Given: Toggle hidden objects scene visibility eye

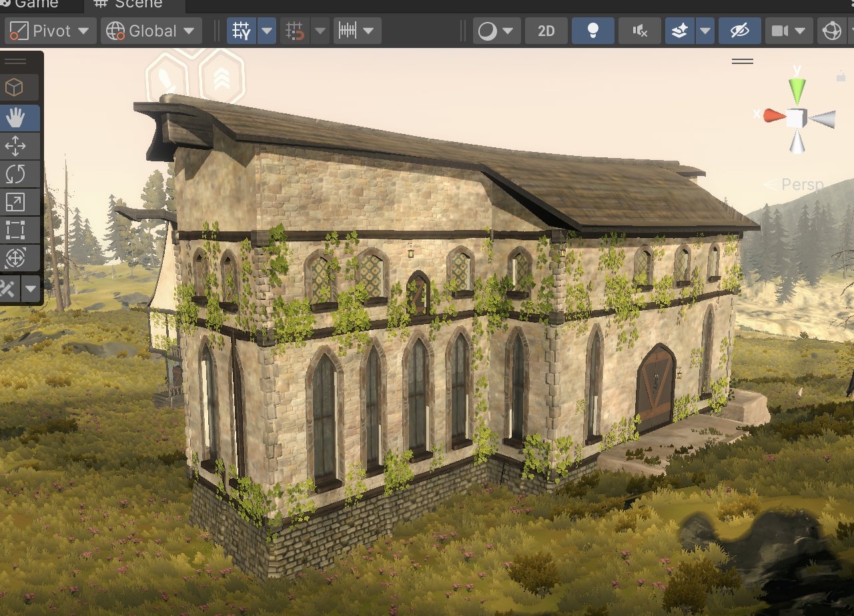Looking at the screenshot, I should click(x=739, y=31).
